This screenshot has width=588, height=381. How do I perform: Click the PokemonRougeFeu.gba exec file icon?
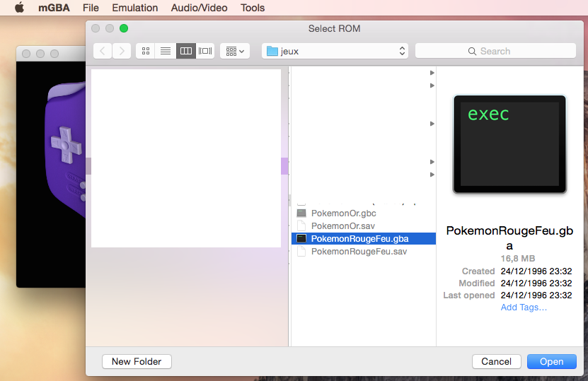301,239
